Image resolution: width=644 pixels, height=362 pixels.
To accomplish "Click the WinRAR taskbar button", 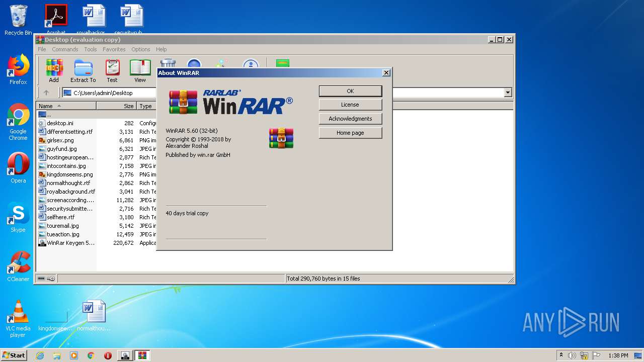I will tap(142, 355).
